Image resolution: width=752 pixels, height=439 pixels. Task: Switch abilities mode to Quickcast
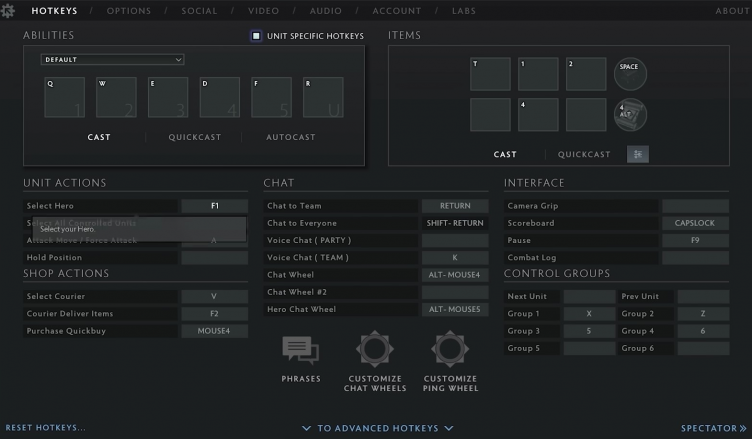[195, 137]
